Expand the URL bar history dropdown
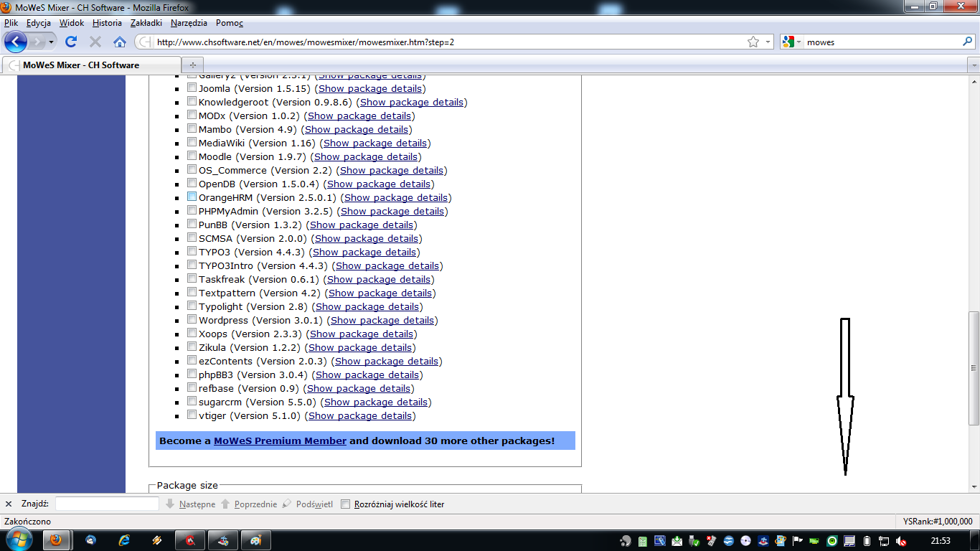980x551 pixels. point(768,42)
